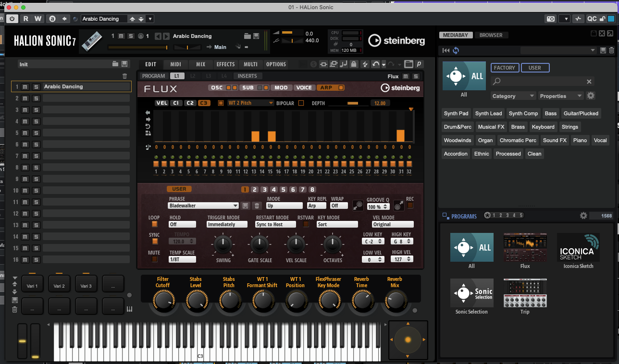The image size is (619, 364).
Task: Enable the Rec button for phrase recording
Action: tap(410, 206)
